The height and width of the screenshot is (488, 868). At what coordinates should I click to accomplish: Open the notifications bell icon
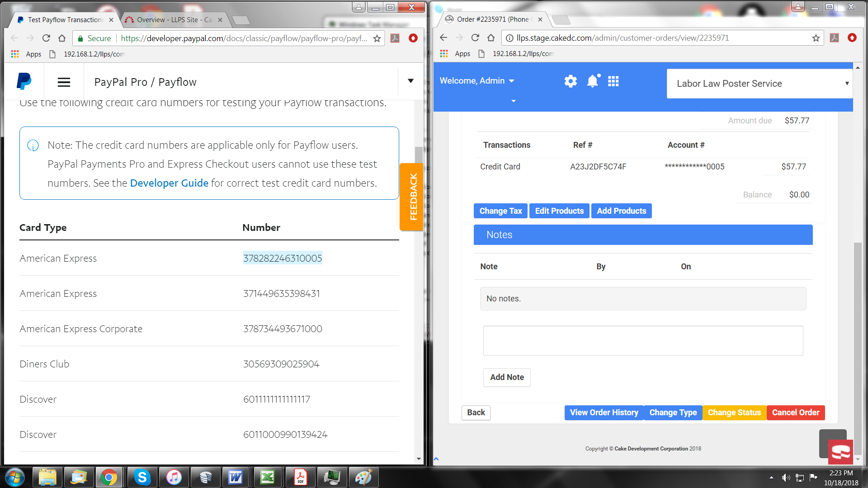593,81
